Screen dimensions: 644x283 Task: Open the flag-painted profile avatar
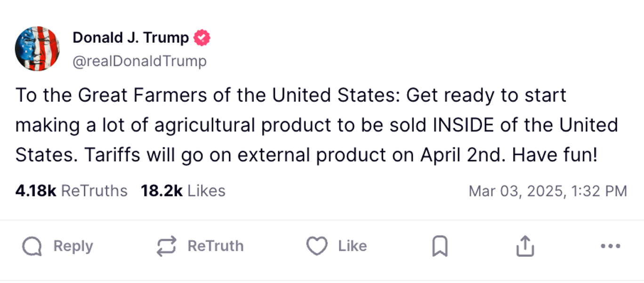tap(37, 49)
